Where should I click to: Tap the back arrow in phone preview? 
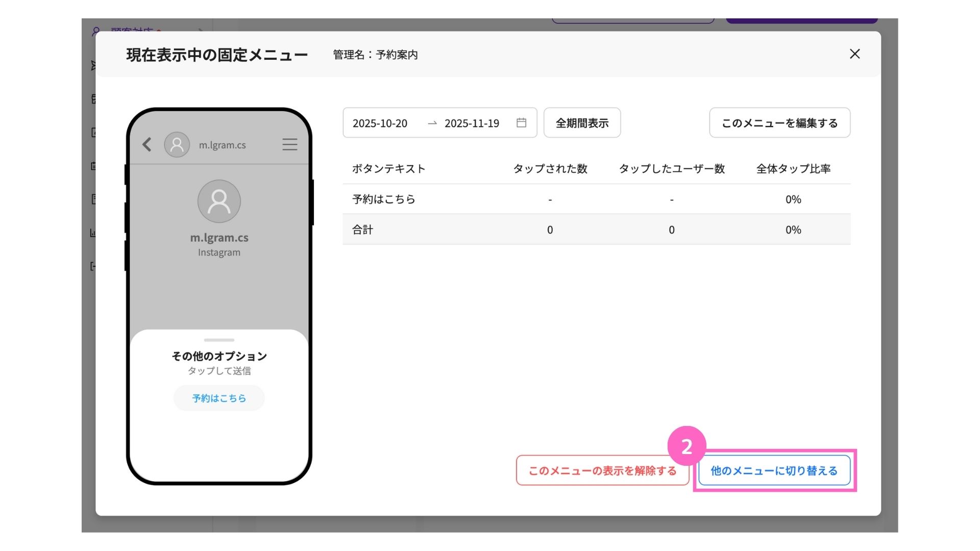point(147,144)
